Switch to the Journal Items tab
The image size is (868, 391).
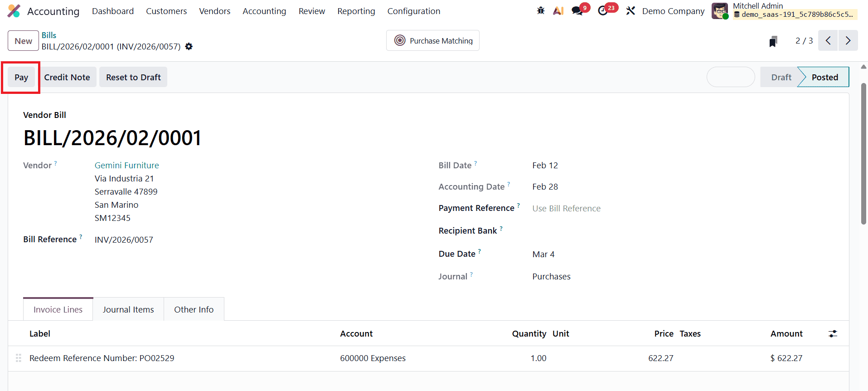(128, 309)
